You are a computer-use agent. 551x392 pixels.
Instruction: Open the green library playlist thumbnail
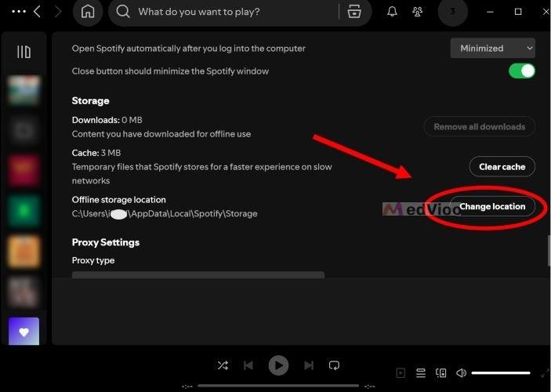24,211
